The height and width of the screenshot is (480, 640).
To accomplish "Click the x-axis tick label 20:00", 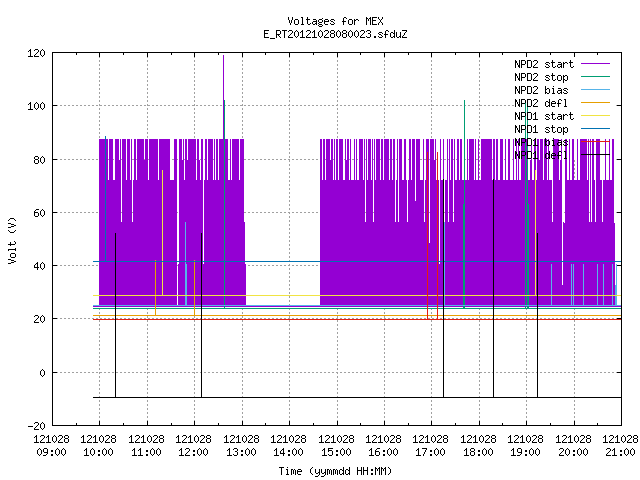I will pyautogui.click(x=573, y=452).
